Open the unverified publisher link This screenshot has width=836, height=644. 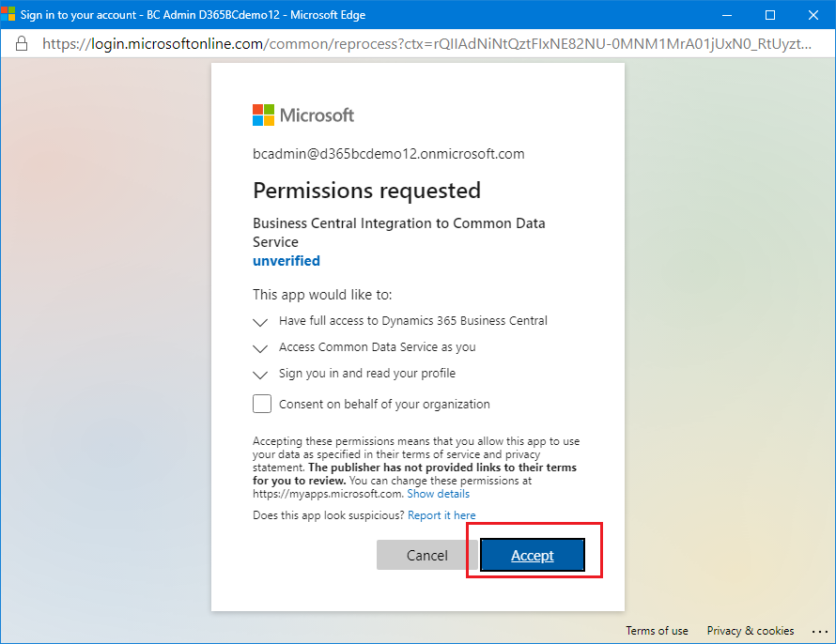[286, 261]
